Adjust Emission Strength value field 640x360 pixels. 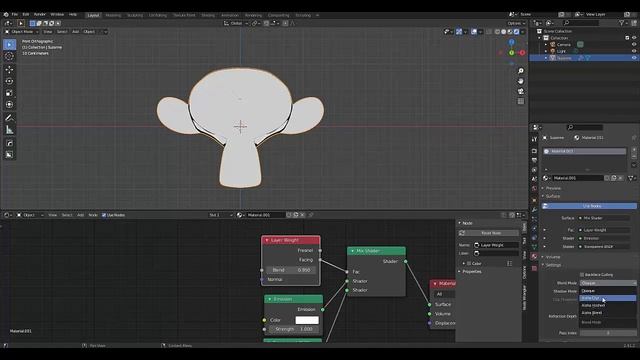(293, 329)
